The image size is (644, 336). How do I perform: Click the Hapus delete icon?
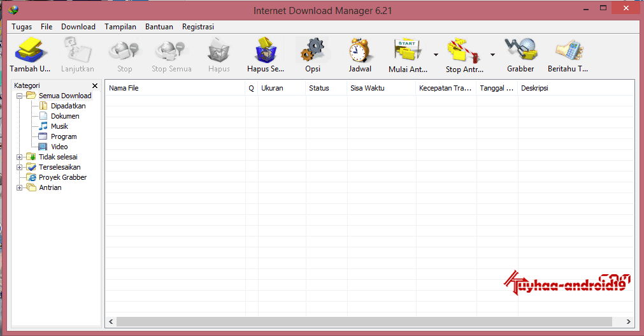[x=219, y=50]
